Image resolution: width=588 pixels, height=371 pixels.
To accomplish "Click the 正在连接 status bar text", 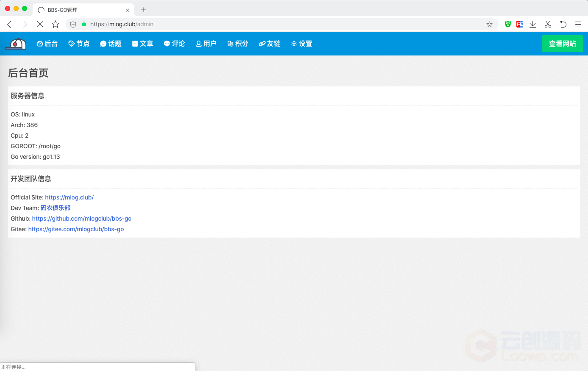I will tap(13, 367).
